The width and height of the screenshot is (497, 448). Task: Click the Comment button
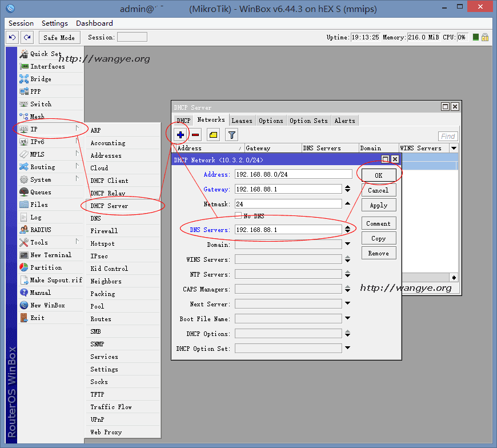[379, 223]
